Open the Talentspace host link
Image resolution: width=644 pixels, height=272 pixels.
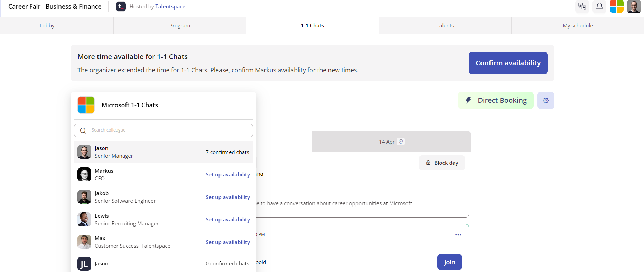tap(170, 7)
